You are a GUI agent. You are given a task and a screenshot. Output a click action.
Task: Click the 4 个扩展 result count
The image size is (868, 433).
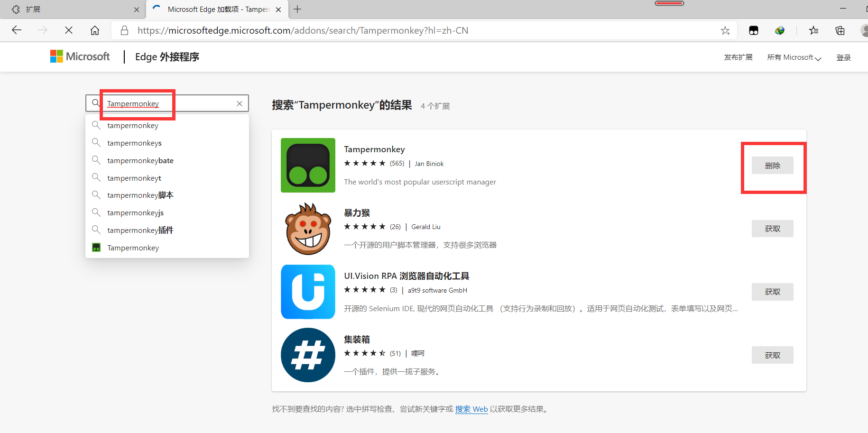click(435, 106)
